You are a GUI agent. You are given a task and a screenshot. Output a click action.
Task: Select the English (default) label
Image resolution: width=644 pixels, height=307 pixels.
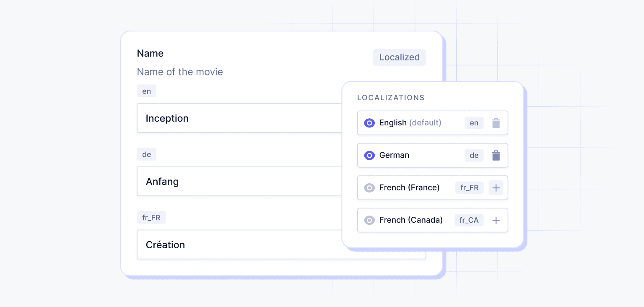coord(410,123)
